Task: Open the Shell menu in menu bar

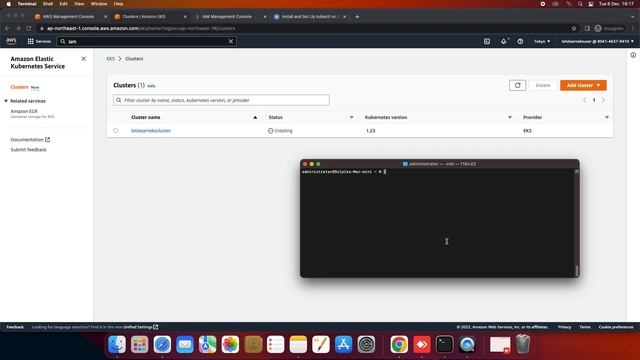Action: [48, 4]
